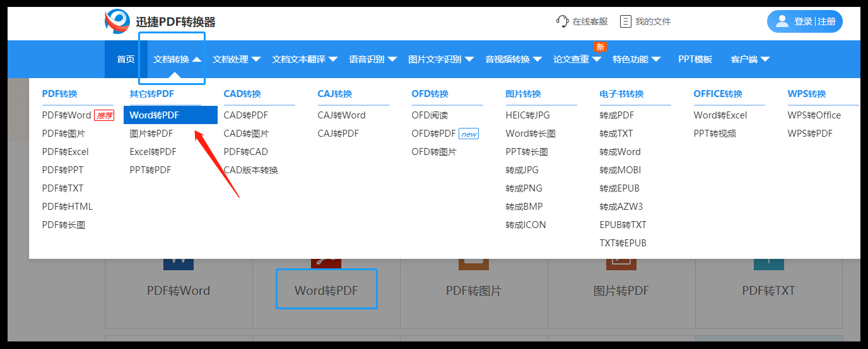This screenshot has width=868, height=349.
Task: Select PDF转Word in the menu list
Action: pyautogui.click(x=67, y=115)
